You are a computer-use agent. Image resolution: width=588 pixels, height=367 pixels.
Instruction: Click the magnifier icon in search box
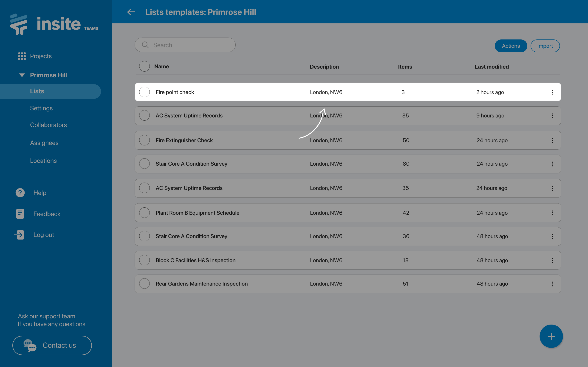145,45
